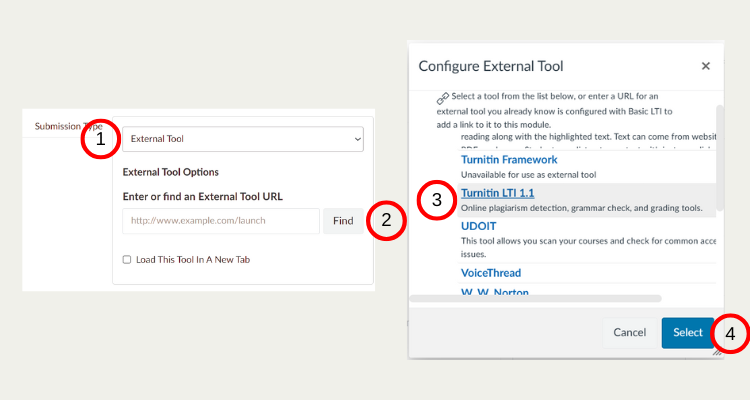Open the External Tool submission type dropdown

pos(245,139)
